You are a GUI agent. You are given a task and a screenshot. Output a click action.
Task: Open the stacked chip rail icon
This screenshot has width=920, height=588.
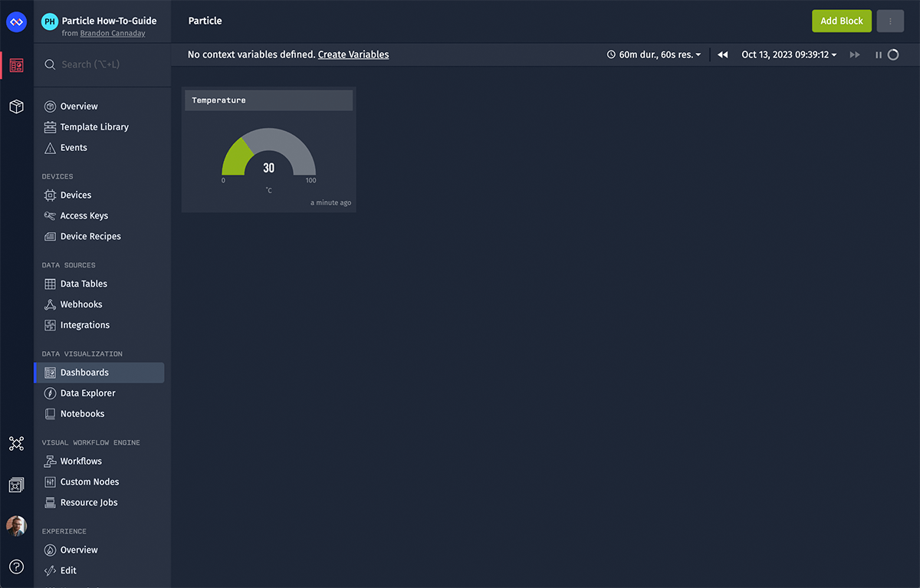pos(16,485)
